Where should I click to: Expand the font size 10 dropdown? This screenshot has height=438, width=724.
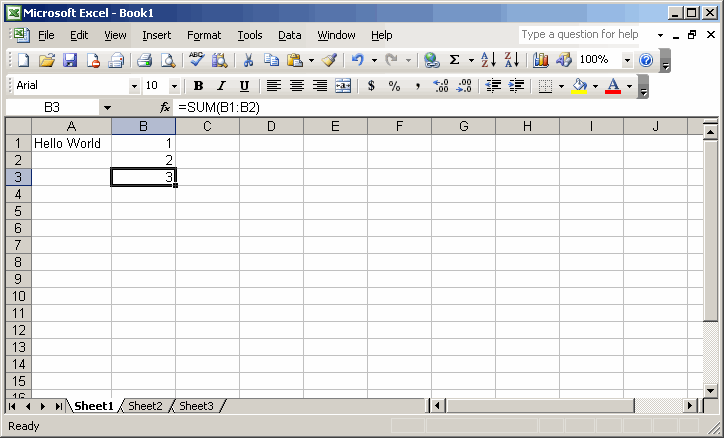[174, 86]
